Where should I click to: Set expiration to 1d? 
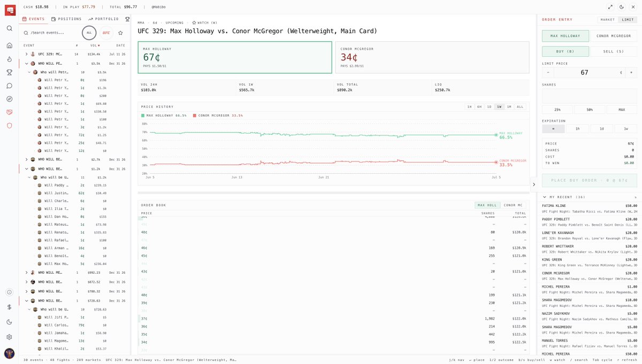coord(601,128)
